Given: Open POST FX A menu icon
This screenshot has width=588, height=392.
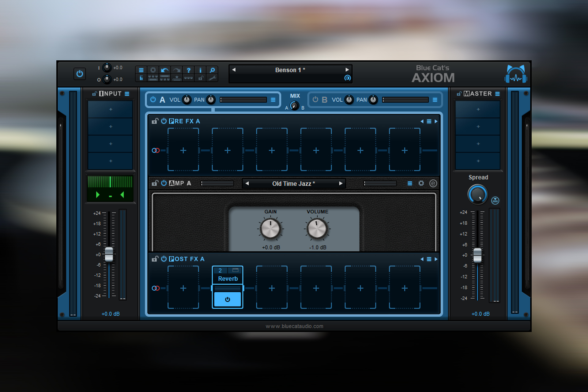Looking at the screenshot, I should tap(429, 259).
